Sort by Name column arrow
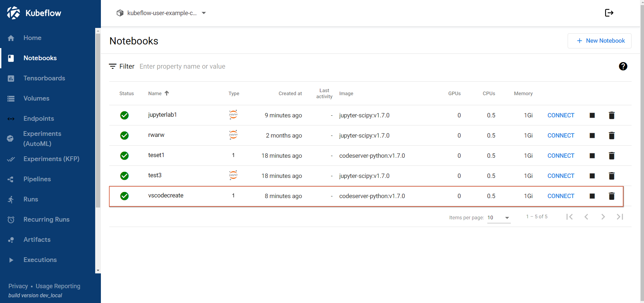Screen dimensions: 644x303 167,93
